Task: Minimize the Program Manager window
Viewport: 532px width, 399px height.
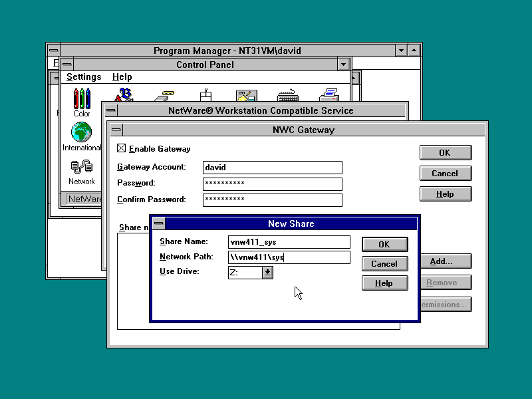Action: pos(402,51)
